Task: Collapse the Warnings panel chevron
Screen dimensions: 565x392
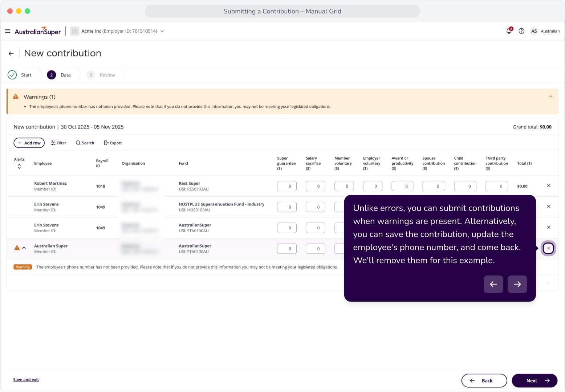Action: coord(550,97)
